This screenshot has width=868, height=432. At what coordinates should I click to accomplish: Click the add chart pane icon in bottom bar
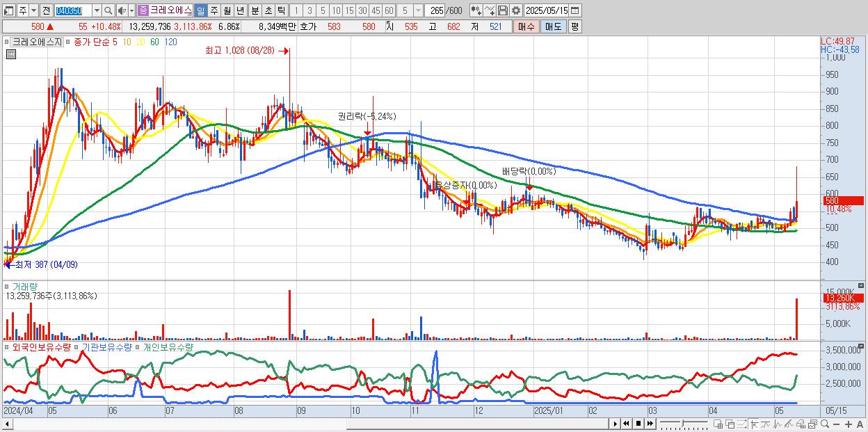tap(718, 424)
